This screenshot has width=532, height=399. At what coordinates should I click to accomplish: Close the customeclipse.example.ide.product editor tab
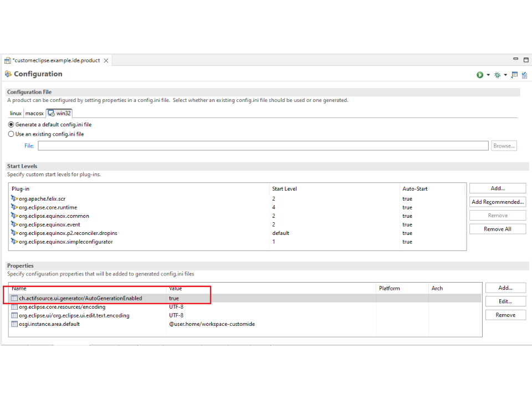pyautogui.click(x=106, y=60)
